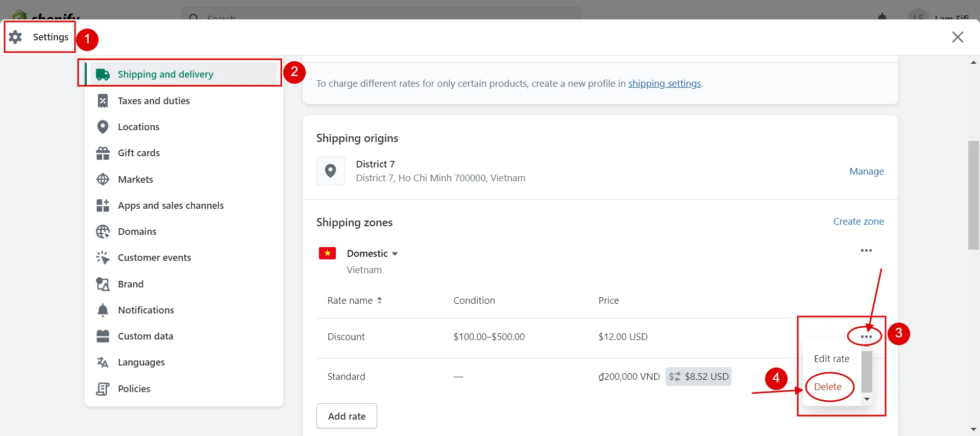Screen dimensions: 980x436
Task: Click the Locations pin icon in sidebar
Action: 103,127
